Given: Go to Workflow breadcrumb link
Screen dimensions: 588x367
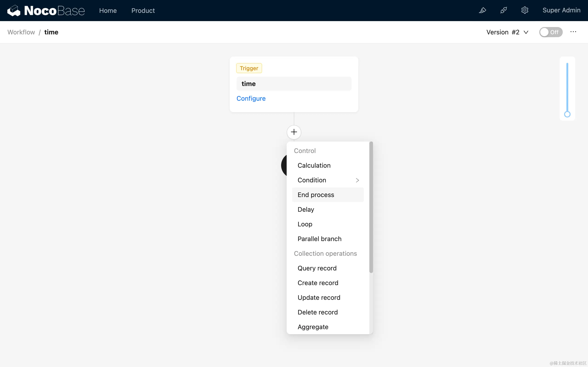Looking at the screenshot, I should [x=21, y=32].
